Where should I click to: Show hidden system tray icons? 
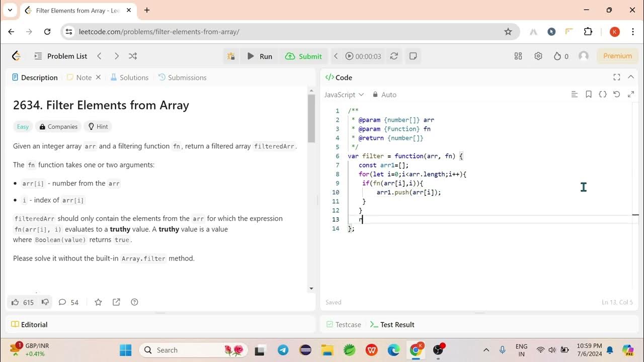(x=486, y=350)
